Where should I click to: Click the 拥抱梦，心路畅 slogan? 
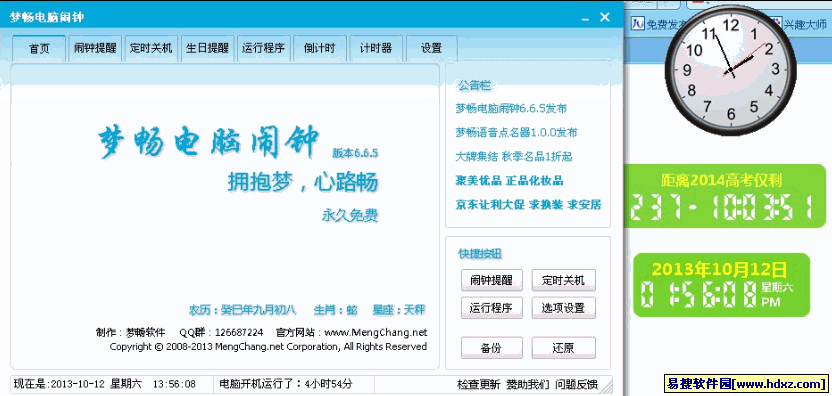click(x=303, y=183)
